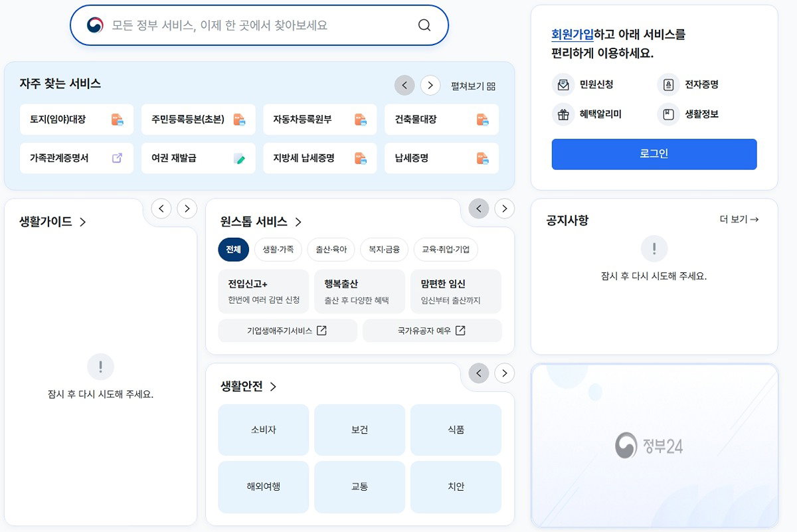Go to next page in 자주 찾는 서비스
797x532 pixels.
[x=430, y=85]
